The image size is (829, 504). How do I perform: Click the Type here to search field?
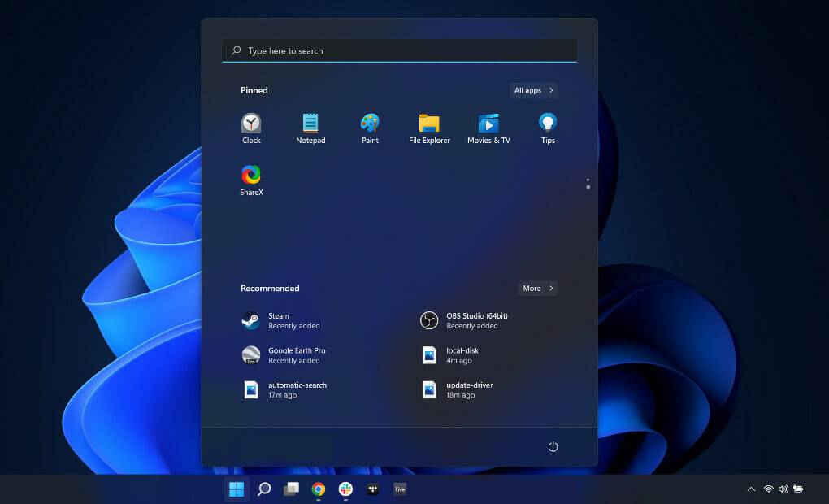(399, 50)
